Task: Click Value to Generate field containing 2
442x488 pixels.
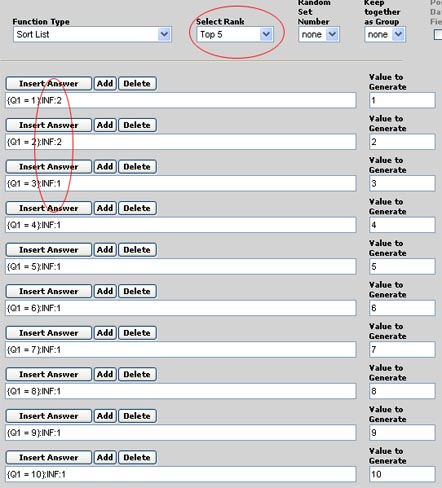Action: pyautogui.click(x=402, y=142)
